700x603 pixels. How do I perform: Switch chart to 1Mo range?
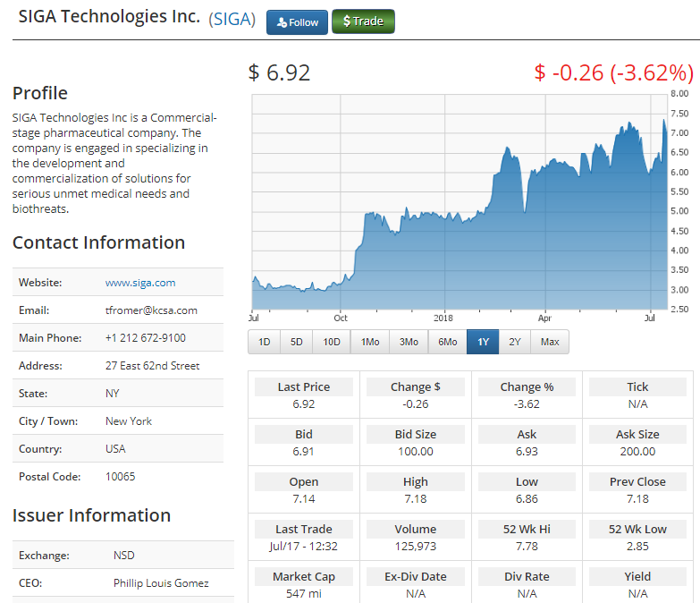coord(369,342)
